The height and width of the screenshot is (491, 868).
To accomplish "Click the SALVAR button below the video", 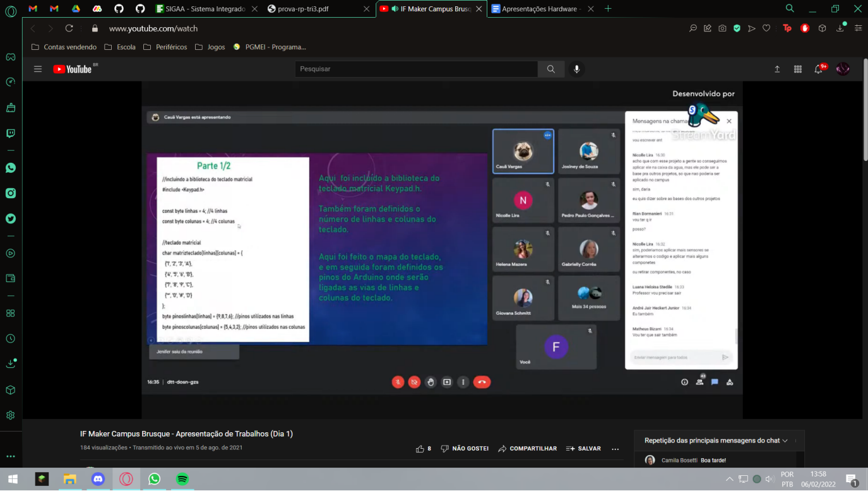I will (583, 449).
